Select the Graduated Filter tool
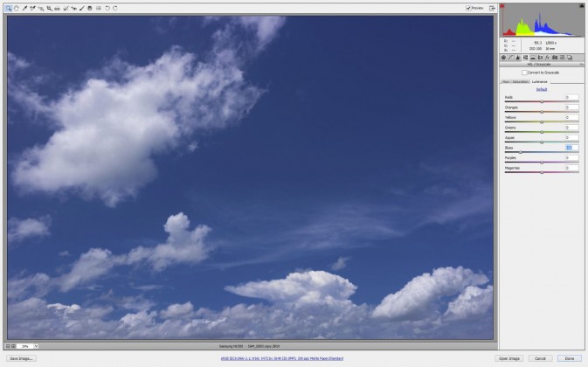The width and height of the screenshot is (588, 367). click(90, 8)
